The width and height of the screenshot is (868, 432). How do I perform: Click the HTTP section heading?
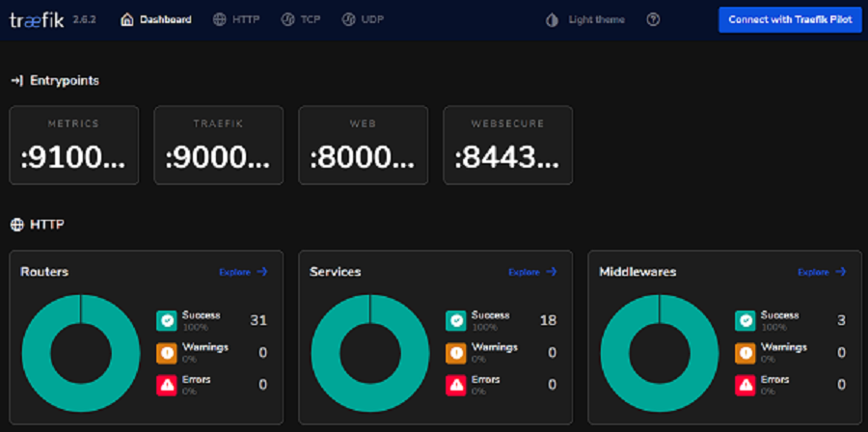pyautogui.click(x=47, y=225)
